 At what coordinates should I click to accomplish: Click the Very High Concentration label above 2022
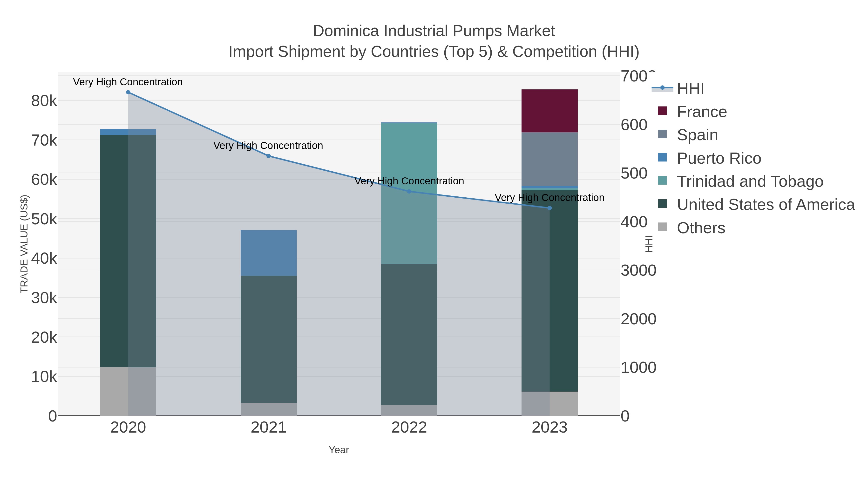pos(409,181)
